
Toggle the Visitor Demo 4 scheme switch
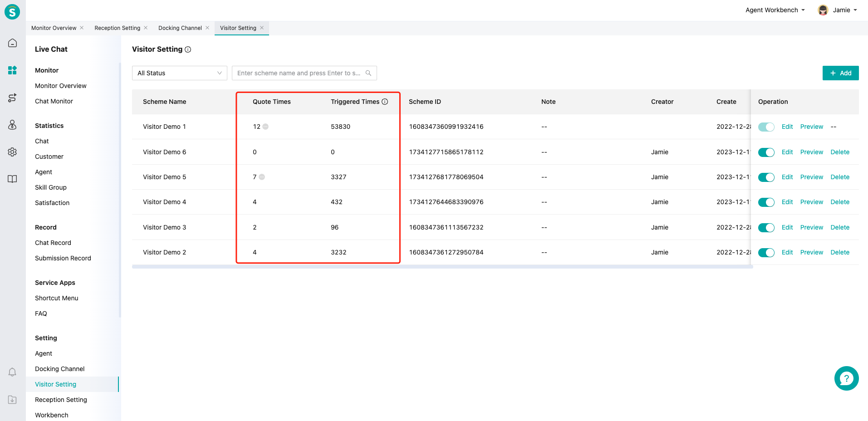click(766, 202)
